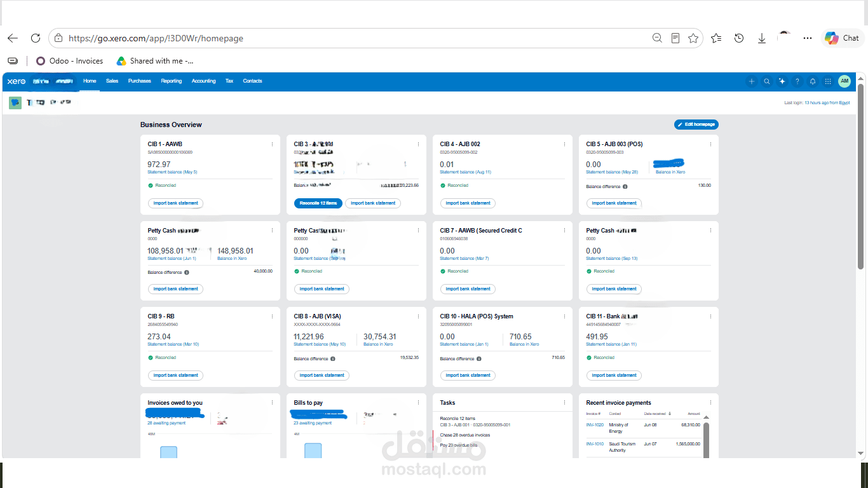Open the Xero sparkle assistant icon

tap(782, 81)
